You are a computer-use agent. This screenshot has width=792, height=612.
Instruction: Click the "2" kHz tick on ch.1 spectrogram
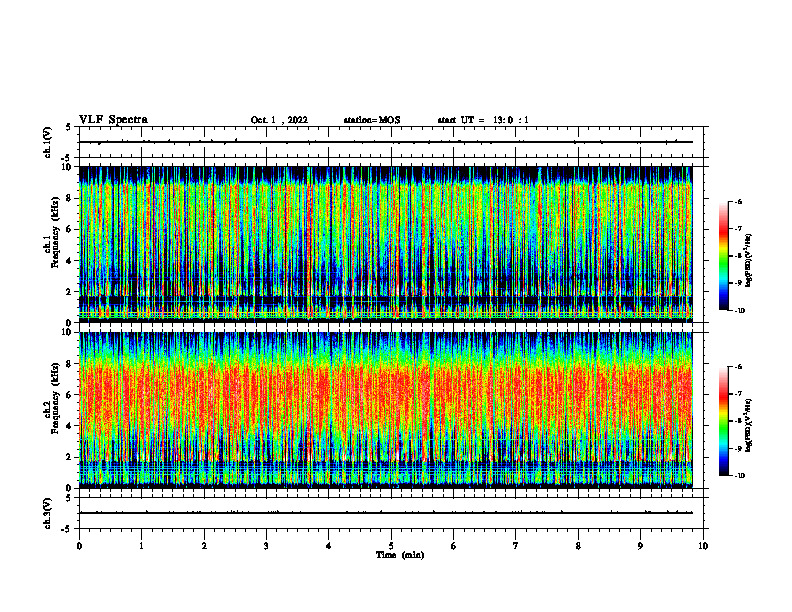[x=70, y=292]
